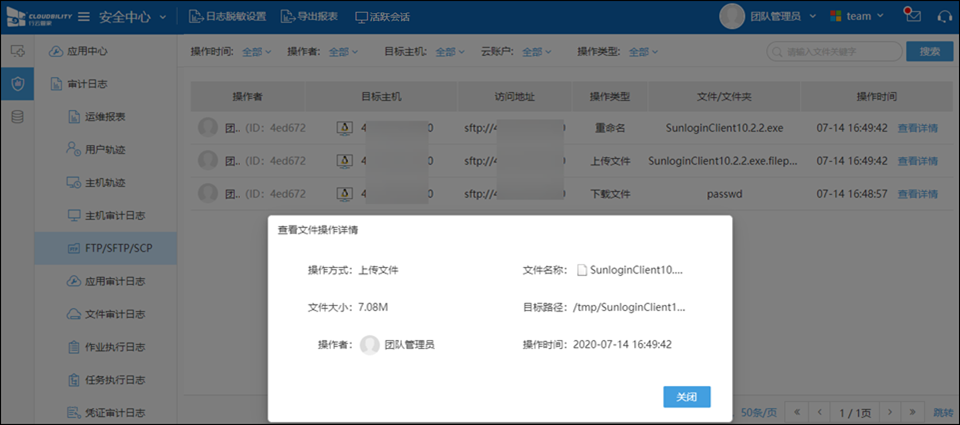Click the shield icon in left rail
The height and width of the screenshot is (425, 960).
pos(17,84)
